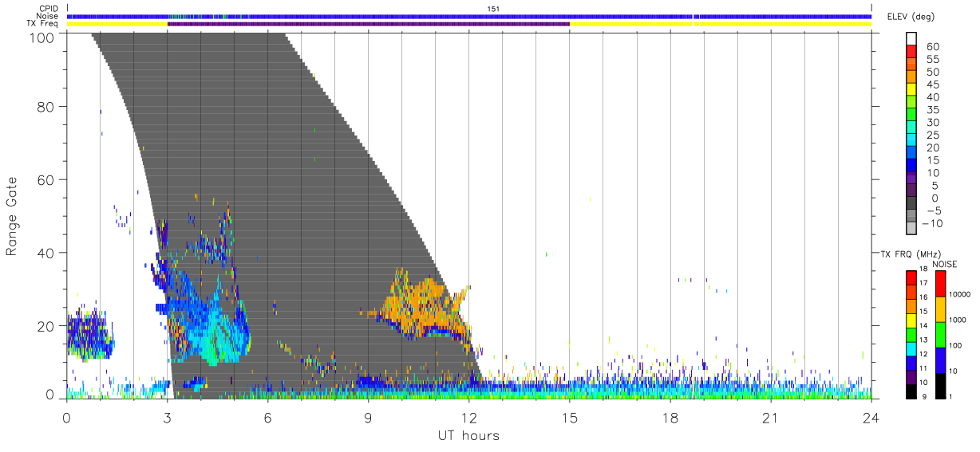Pick the dark gray segment of ELEV color bar
Image resolution: width=980 pixels, height=452 pixels.
click(911, 203)
